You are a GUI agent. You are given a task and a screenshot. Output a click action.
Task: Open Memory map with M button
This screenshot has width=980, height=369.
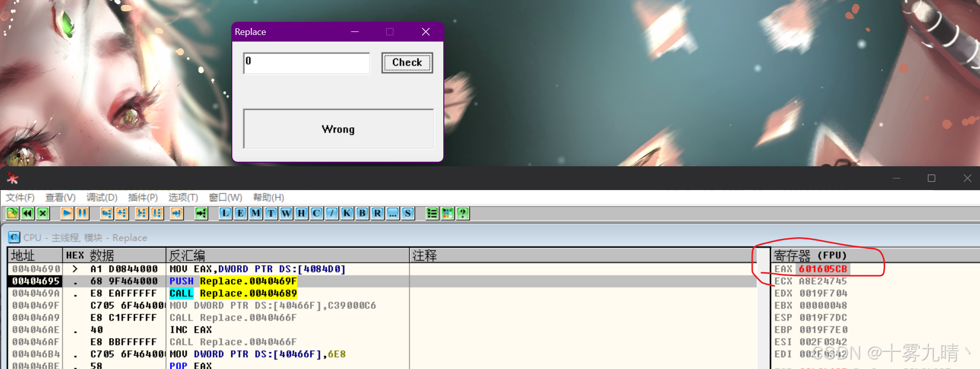click(x=256, y=213)
